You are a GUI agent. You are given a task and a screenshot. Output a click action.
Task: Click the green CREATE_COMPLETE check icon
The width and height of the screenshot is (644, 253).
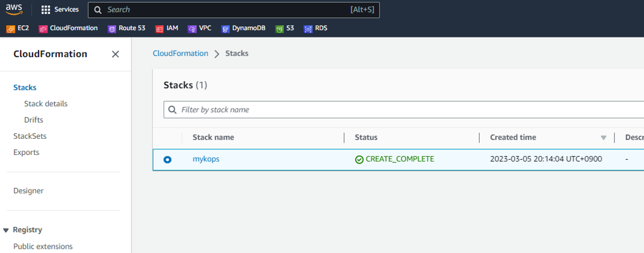point(359,159)
